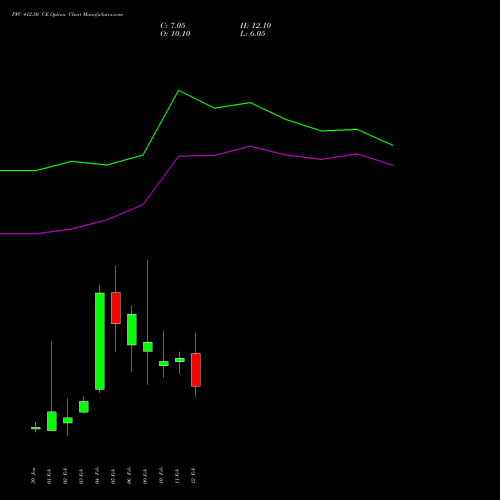Click the '05 Feb' date label
Viewport: 500px width, 500px height.
(113, 476)
